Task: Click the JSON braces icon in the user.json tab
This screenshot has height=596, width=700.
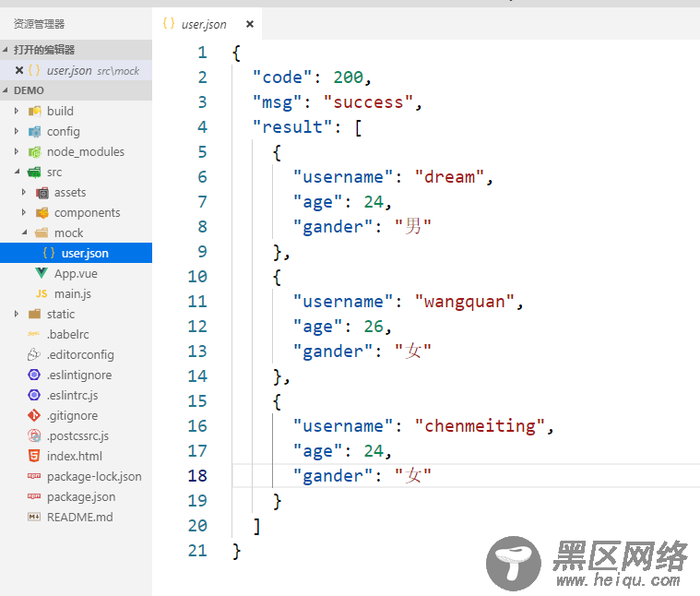Action: (169, 23)
